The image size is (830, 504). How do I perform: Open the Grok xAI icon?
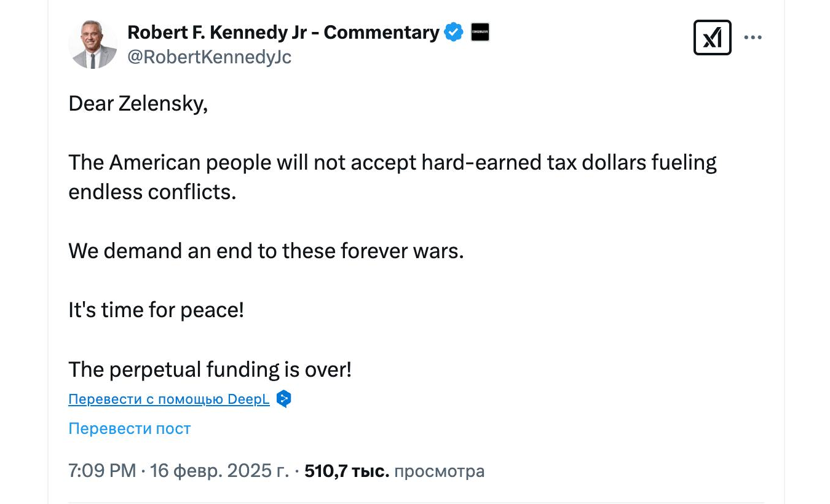tap(712, 37)
